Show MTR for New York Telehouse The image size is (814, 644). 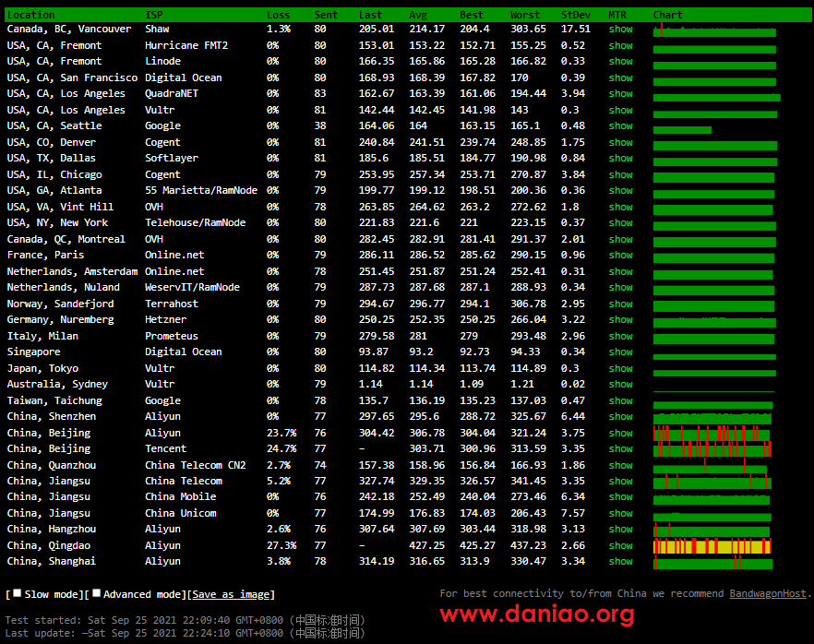pos(621,222)
